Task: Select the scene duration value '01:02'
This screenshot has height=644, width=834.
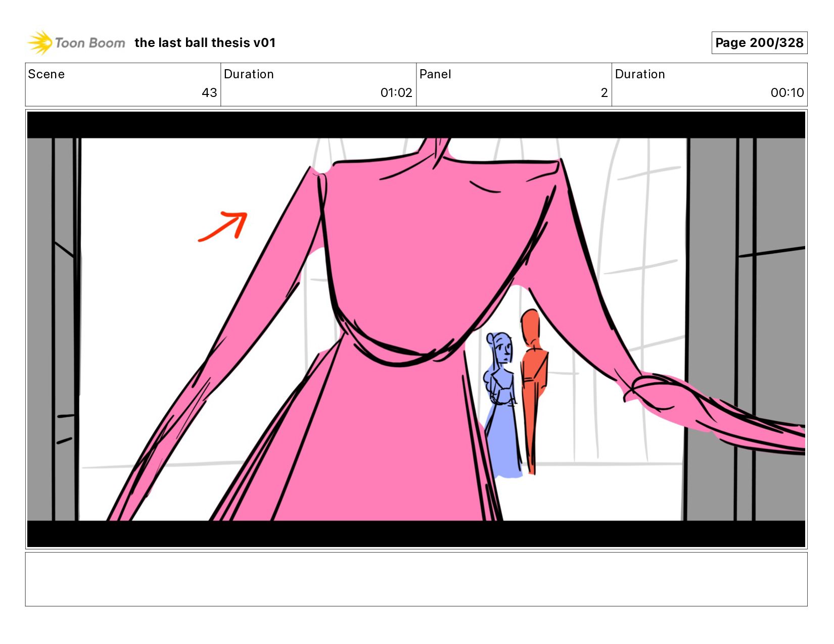Action: coord(396,93)
